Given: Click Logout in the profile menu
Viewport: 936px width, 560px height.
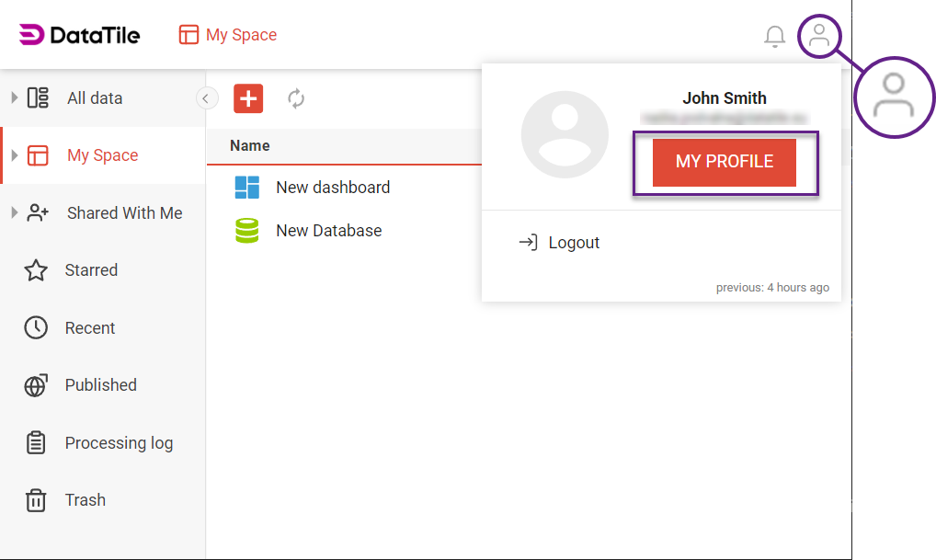Looking at the screenshot, I should 559,242.
